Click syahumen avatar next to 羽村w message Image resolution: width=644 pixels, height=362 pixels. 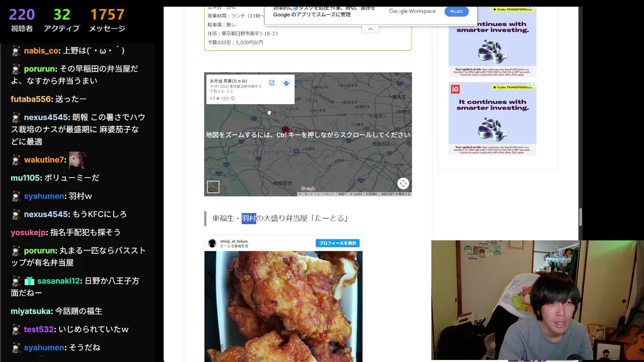16,196
